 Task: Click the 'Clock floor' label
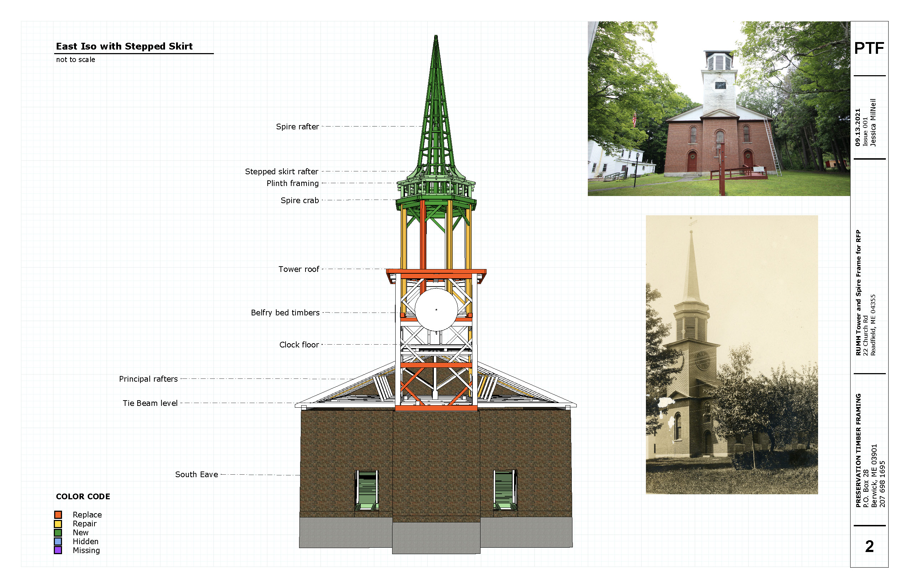coord(299,345)
